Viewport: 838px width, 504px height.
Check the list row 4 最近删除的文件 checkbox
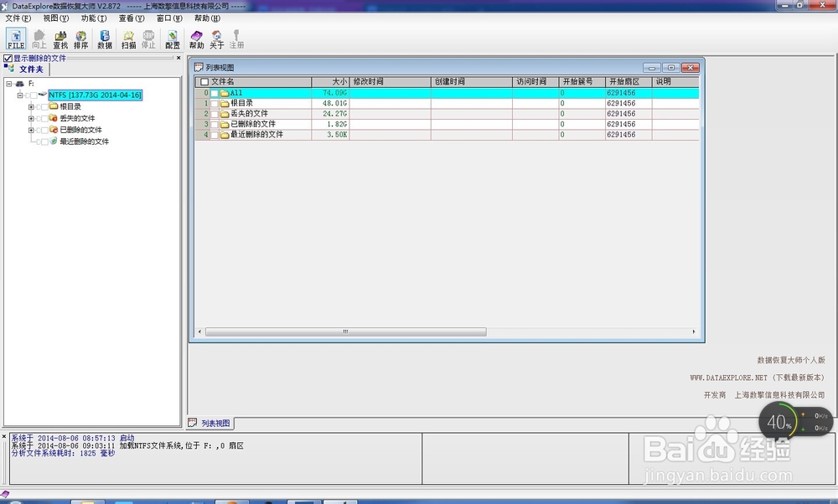point(215,135)
